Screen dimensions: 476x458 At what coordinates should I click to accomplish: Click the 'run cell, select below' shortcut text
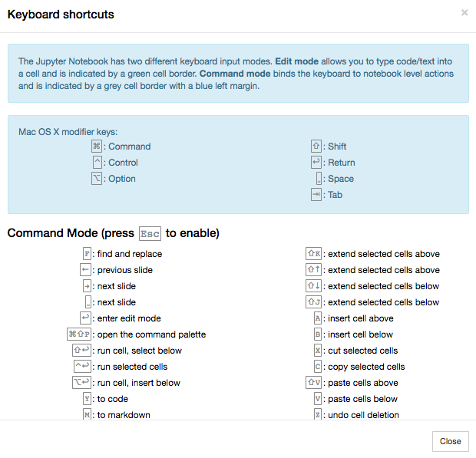point(140,351)
